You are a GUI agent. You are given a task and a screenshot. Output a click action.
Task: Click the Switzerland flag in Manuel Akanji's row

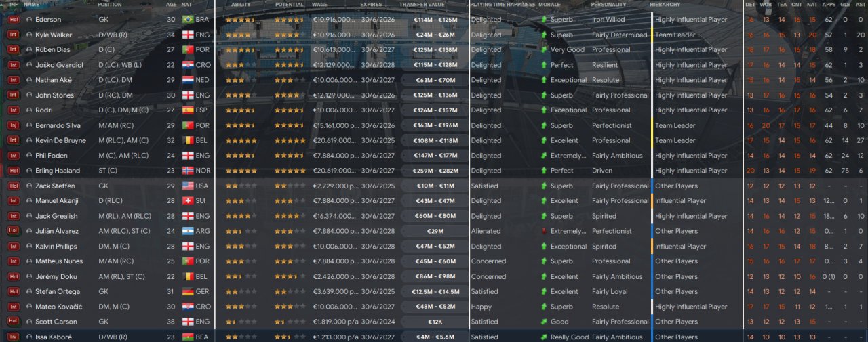point(188,201)
